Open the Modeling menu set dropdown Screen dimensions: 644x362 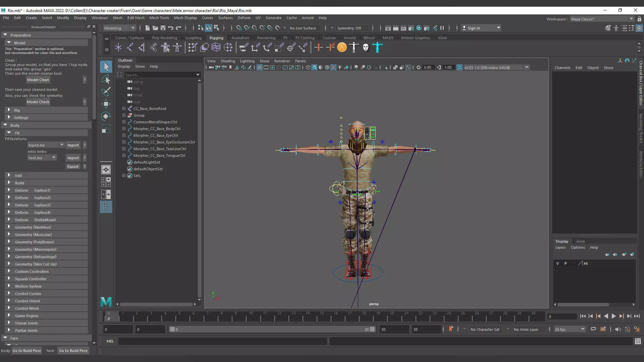click(119, 28)
